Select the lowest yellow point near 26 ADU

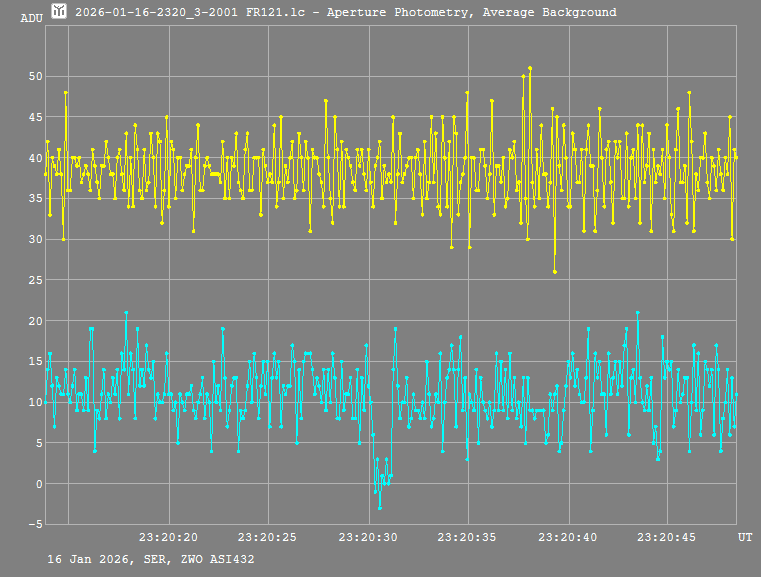point(555,272)
